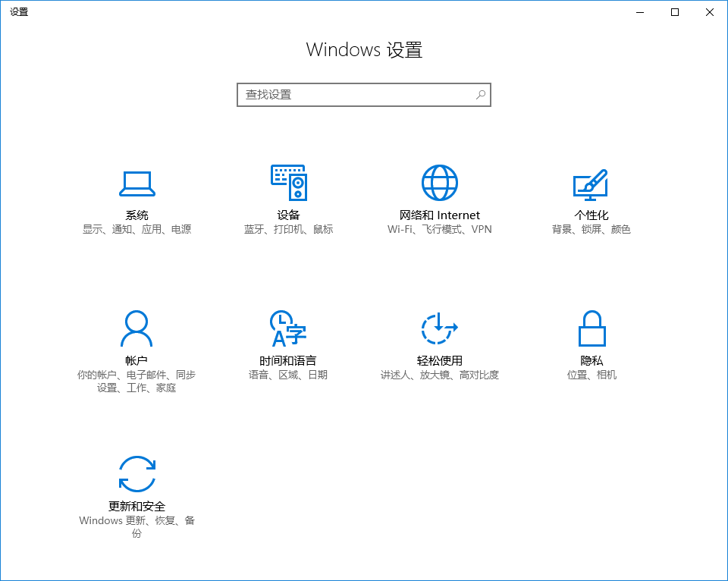Click the 帐户 label
Screen dimensions: 728x581
pyautogui.click(x=136, y=360)
